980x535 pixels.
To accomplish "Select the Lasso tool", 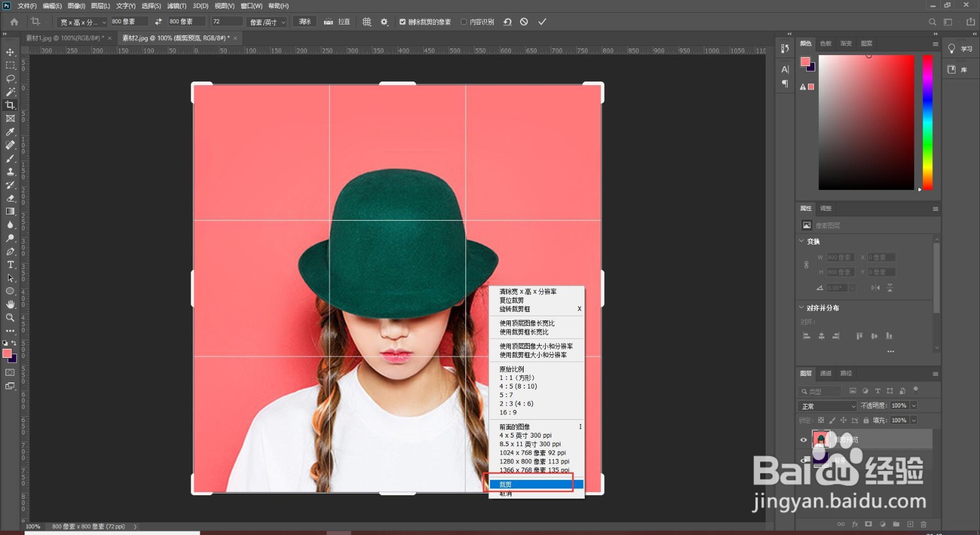I will [x=10, y=78].
